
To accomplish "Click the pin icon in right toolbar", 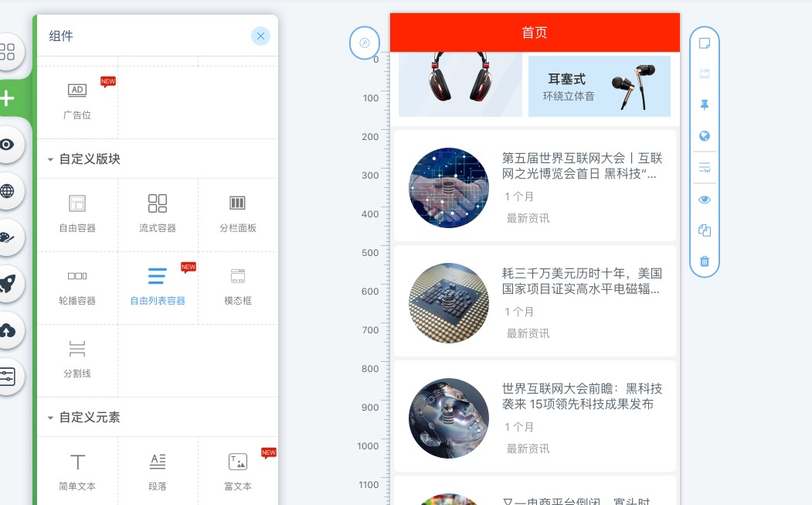I will tap(705, 104).
